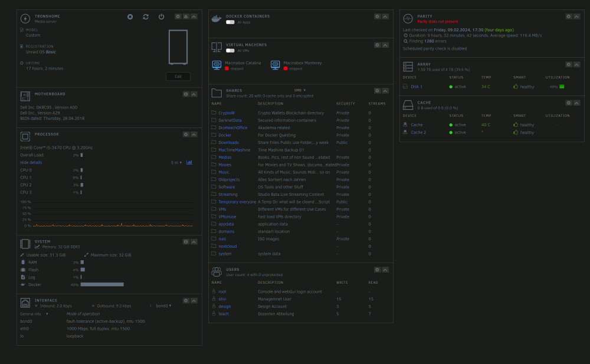Image resolution: width=590 pixels, height=364 pixels.
Task: Click the RAM usage bar
Action: coord(82,263)
